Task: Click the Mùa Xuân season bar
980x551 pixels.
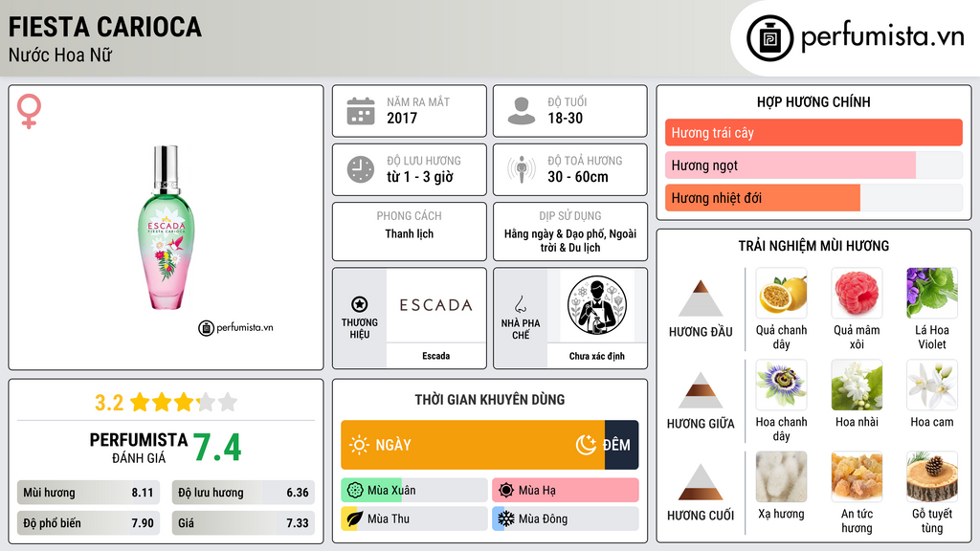Action: (x=414, y=491)
